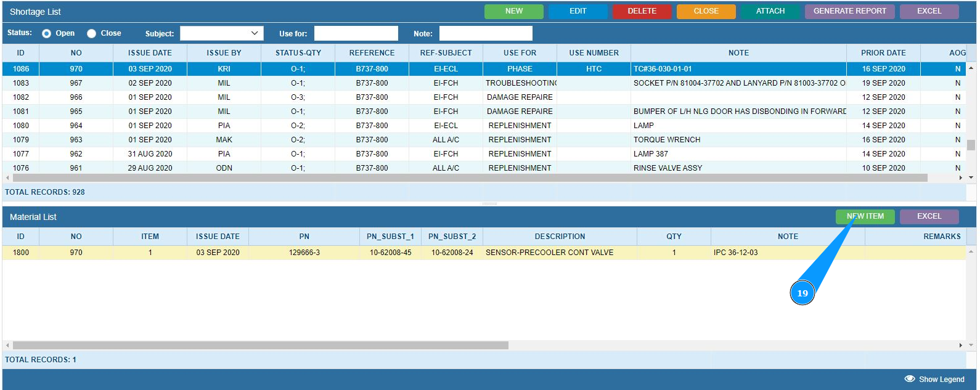Click PN_SUBST_2 value 10-62008-24
Image resolution: width=980 pixels, height=390 pixels.
[x=452, y=253]
